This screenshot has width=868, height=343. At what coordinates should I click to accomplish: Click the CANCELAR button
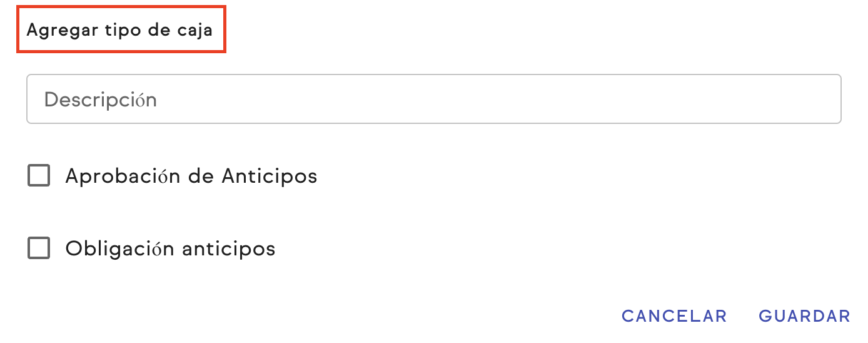point(674,316)
